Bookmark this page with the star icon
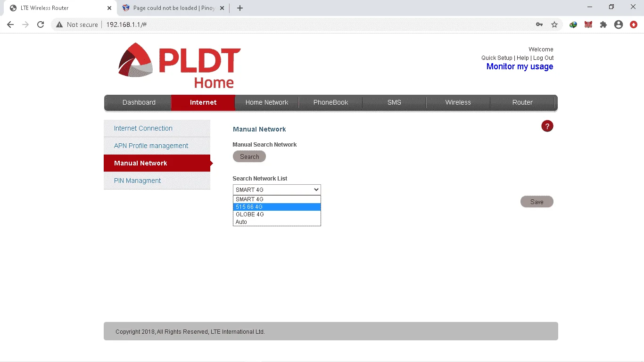 554,25
